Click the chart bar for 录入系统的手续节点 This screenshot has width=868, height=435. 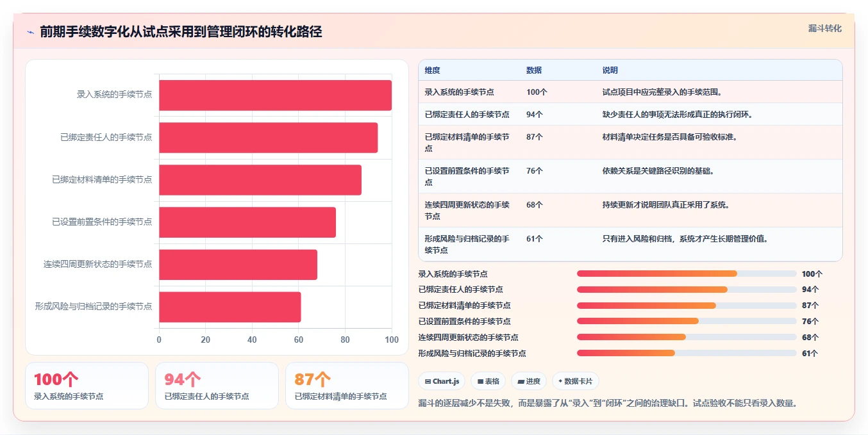click(276, 95)
